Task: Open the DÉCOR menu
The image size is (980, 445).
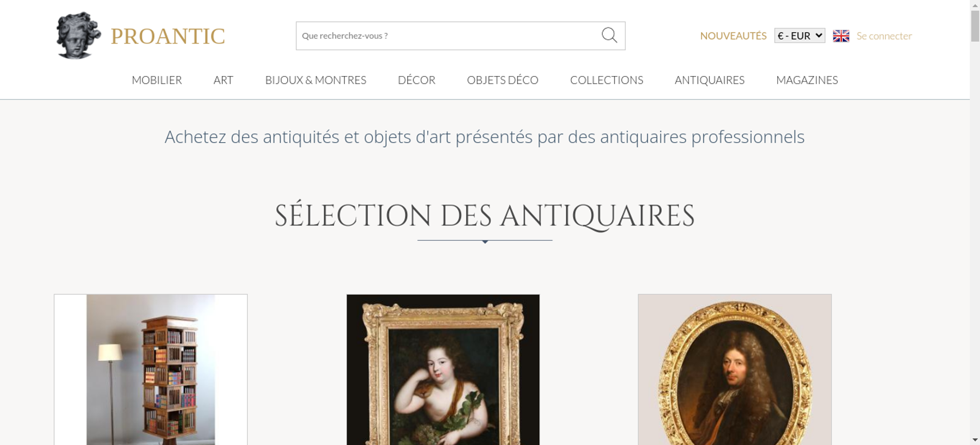Action: coord(416,80)
